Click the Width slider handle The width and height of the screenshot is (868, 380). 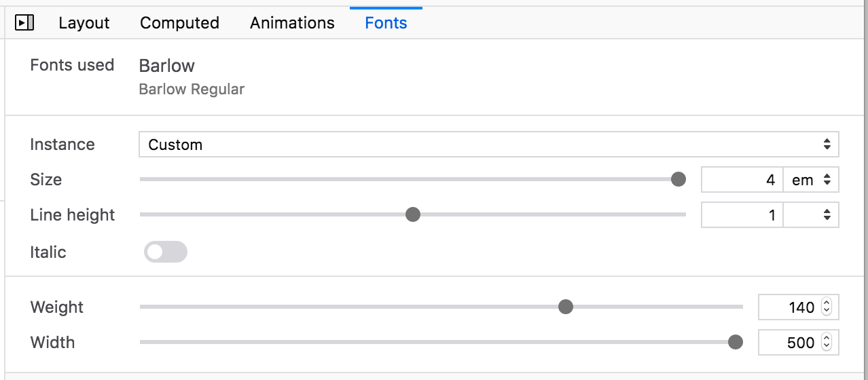point(735,343)
